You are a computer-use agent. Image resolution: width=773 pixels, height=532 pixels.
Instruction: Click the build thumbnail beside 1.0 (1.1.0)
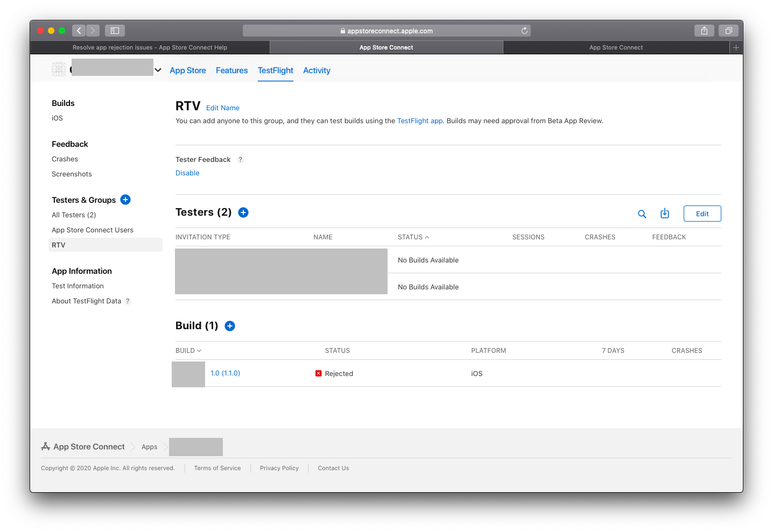[x=188, y=374]
